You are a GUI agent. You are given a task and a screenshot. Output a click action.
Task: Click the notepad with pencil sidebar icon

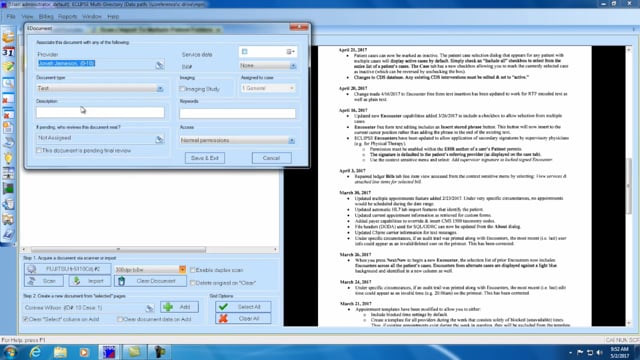coord(8,67)
